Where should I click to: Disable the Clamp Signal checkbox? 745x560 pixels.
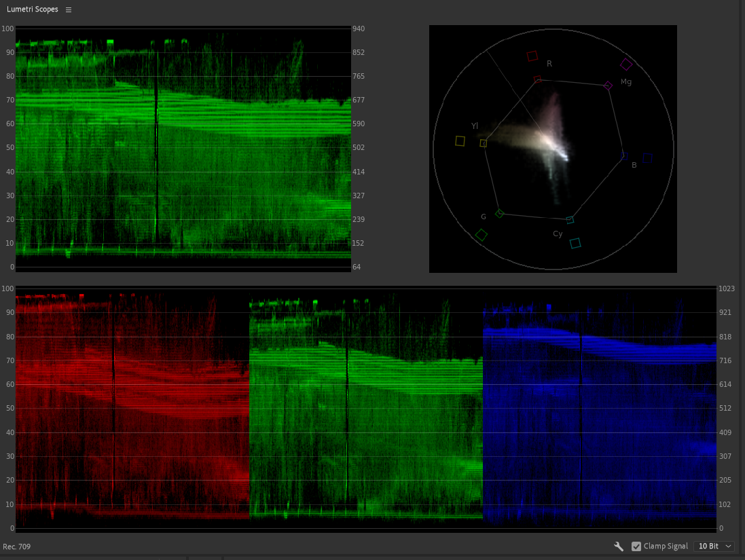(x=636, y=546)
